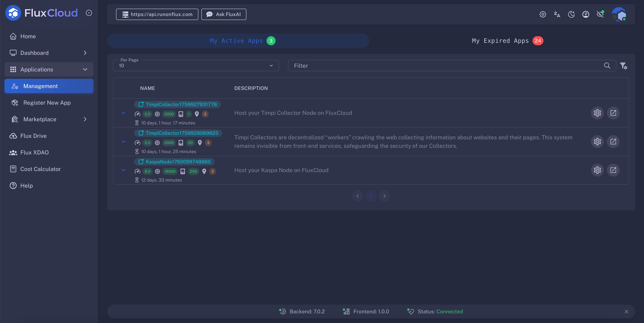This screenshot has width=644, height=323.
Task: Click the language translation icon
Action: pyautogui.click(x=557, y=14)
